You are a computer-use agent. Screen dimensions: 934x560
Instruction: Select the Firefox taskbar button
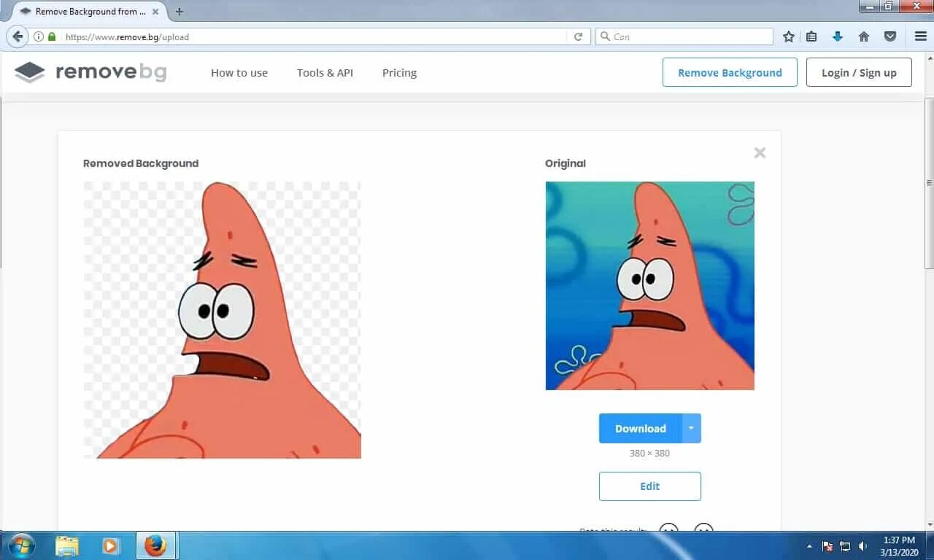pyautogui.click(x=155, y=545)
